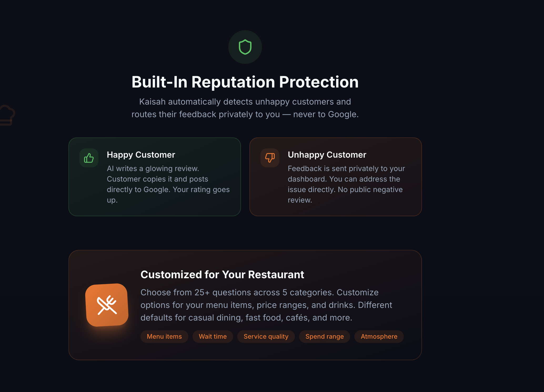Screen dimensions: 544x392
Task: Select the Service quality tag
Action: pos(266,336)
